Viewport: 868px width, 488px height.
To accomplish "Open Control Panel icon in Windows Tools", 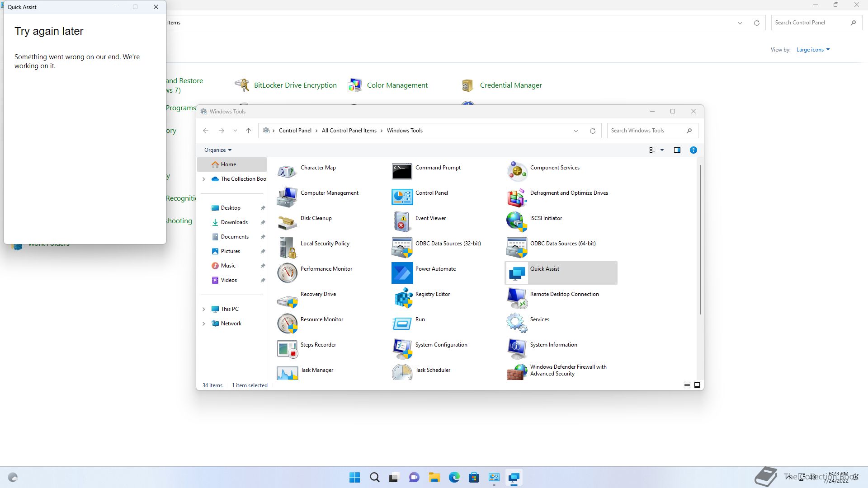I will tap(402, 197).
